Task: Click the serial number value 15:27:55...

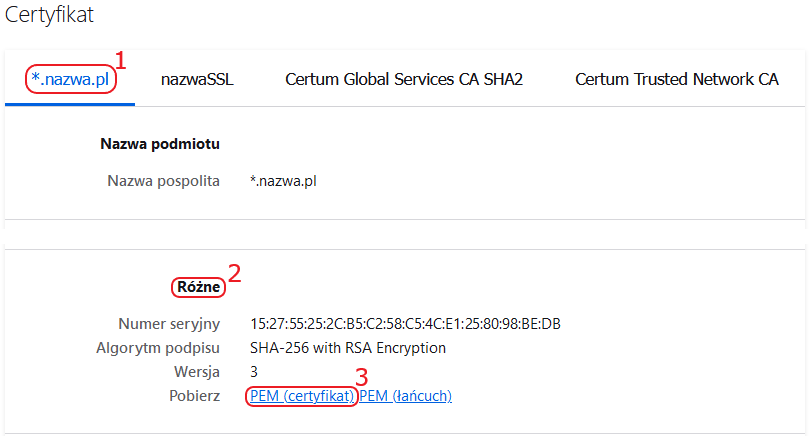Action: pos(406,324)
